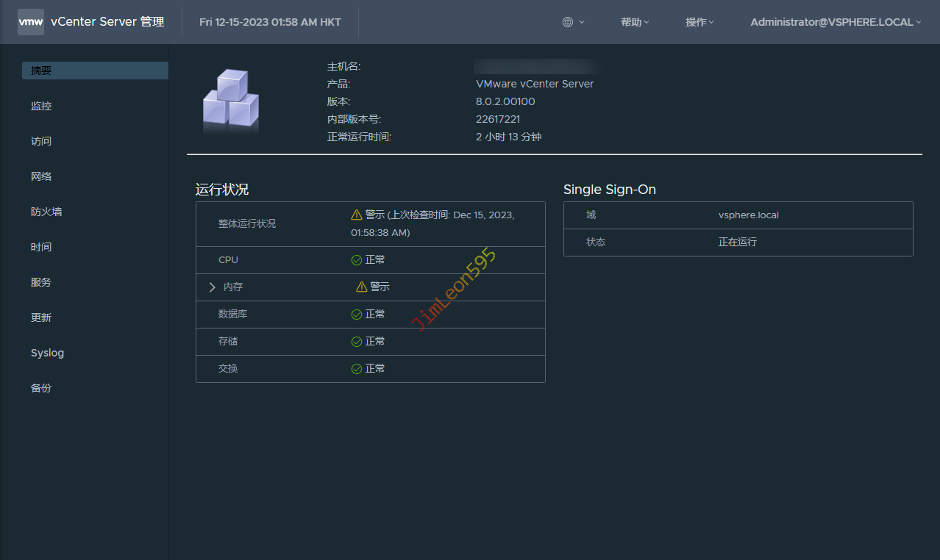Click the database (数据库) green check icon

tap(357, 315)
